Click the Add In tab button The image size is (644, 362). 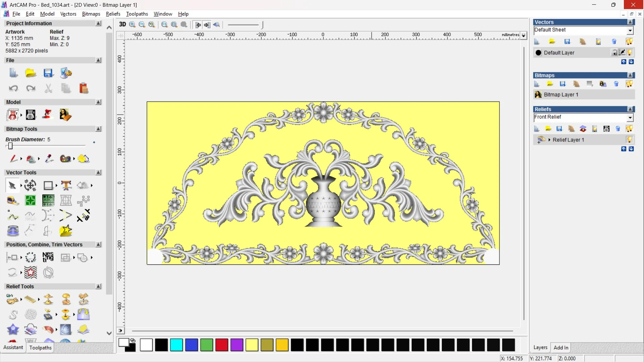point(561,348)
